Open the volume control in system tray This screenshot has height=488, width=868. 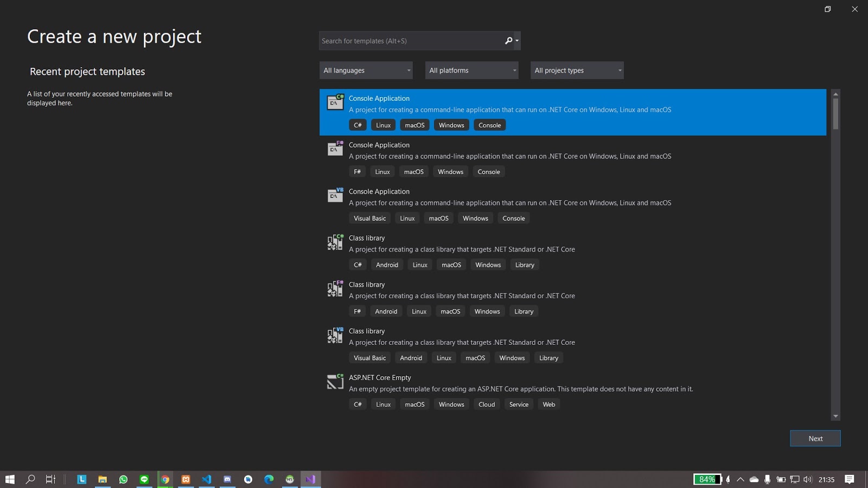(808, 479)
